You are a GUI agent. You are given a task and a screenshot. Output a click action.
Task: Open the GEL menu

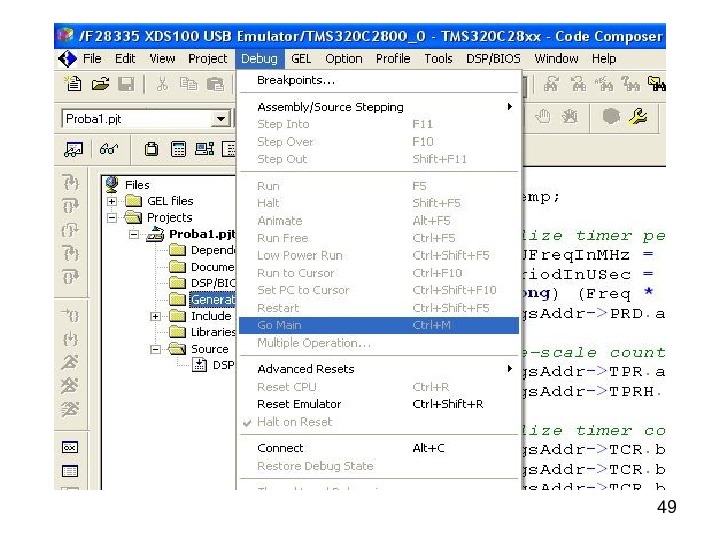point(301,59)
